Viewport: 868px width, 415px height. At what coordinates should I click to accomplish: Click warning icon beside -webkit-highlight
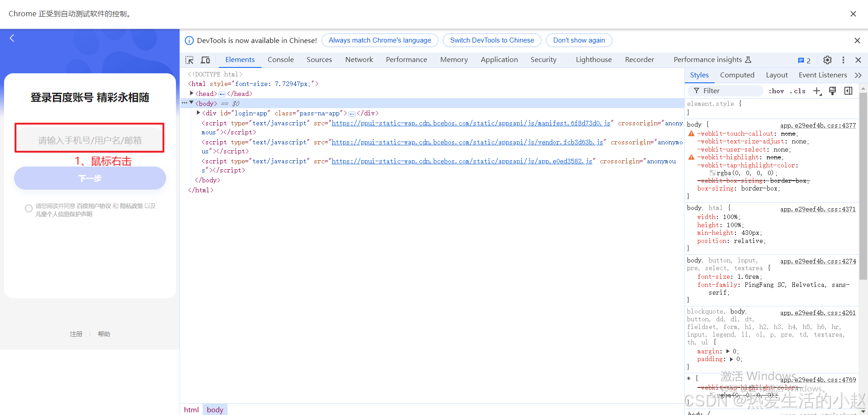coord(691,157)
